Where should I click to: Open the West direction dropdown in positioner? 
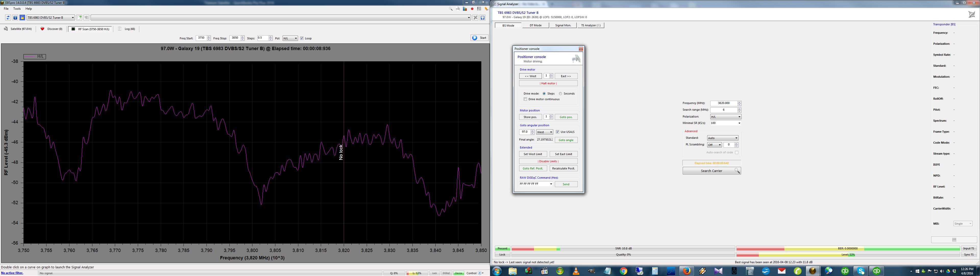click(544, 132)
